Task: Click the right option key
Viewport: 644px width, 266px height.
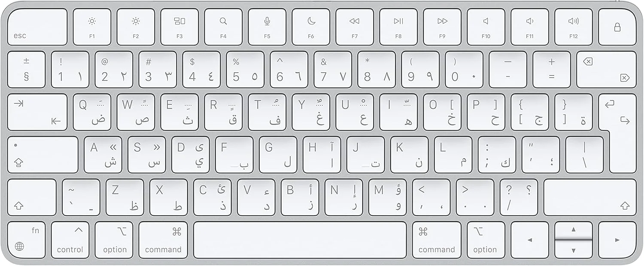Action: click(x=486, y=240)
